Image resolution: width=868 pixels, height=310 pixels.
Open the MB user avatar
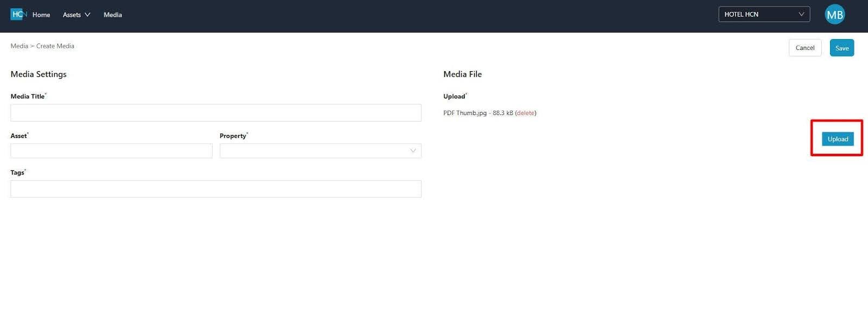tap(834, 15)
